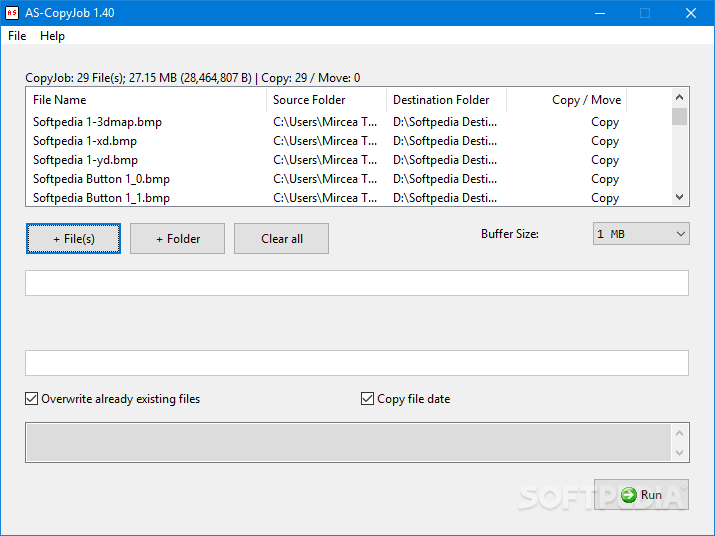Minimize the AS-CopyJob window
Image resolution: width=715 pixels, height=536 pixels.
point(600,13)
